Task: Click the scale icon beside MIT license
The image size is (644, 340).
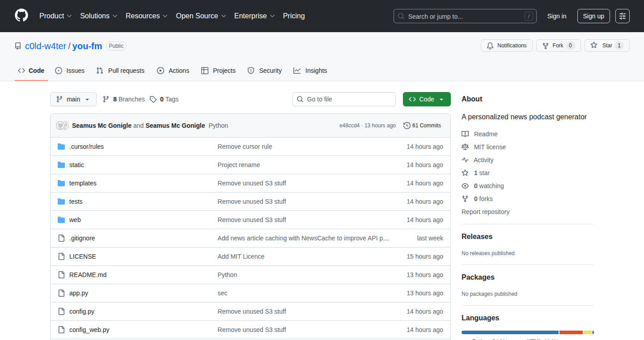Action: [x=465, y=147]
